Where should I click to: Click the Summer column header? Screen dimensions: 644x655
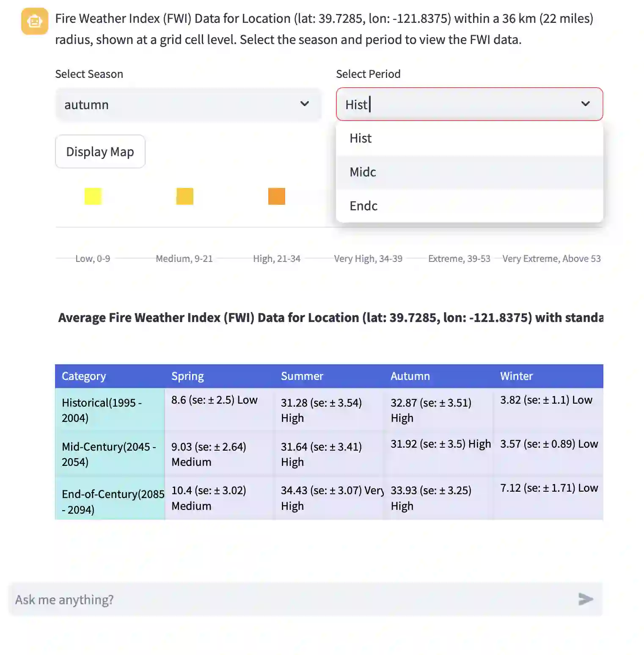[x=329, y=376]
